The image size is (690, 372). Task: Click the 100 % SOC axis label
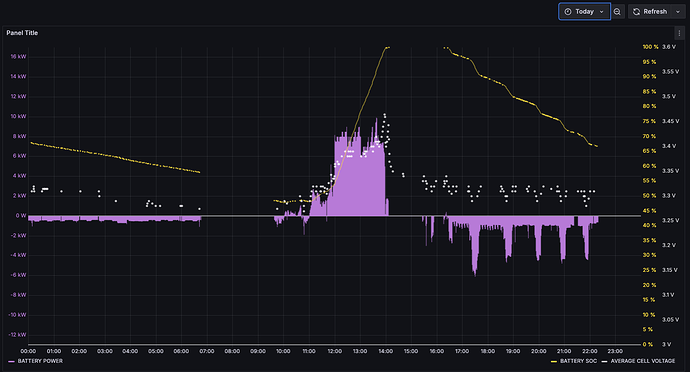[650, 47]
